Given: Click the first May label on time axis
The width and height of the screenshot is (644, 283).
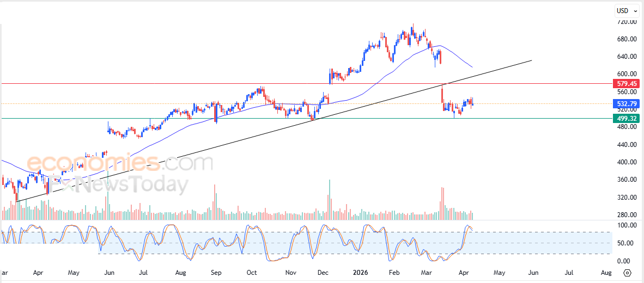Looking at the screenshot, I should click(x=74, y=272).
